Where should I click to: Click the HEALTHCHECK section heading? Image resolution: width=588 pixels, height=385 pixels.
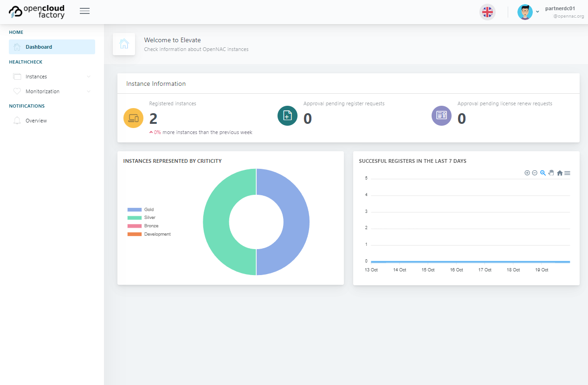26,62
